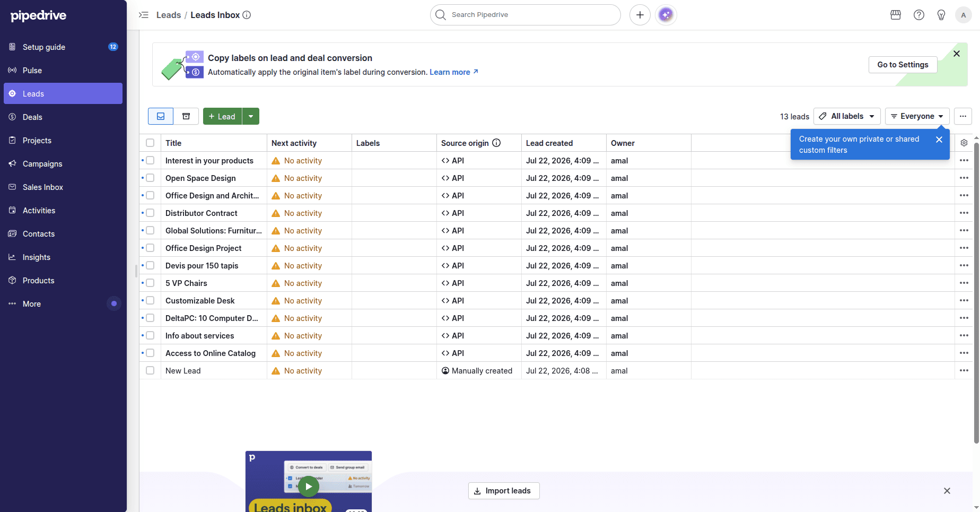Viewport: 980px width, 512px height.
Task: Open Products in sidebar
Action: point(63,280)
